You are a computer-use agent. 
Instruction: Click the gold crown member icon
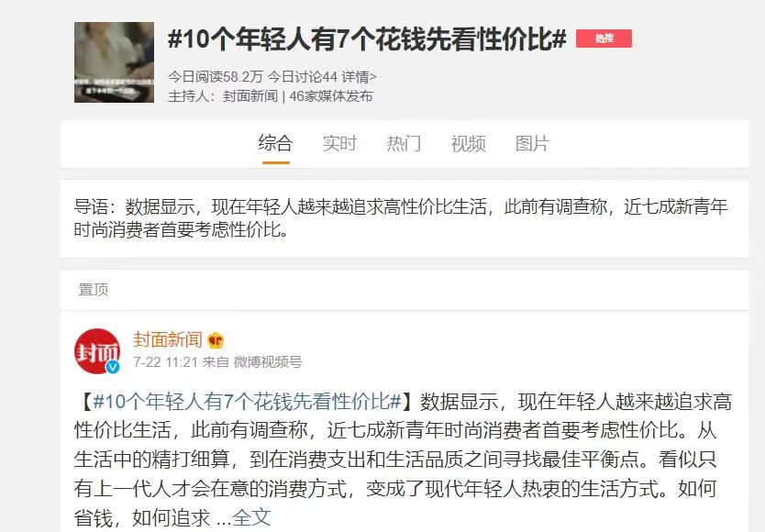point(216,340)
